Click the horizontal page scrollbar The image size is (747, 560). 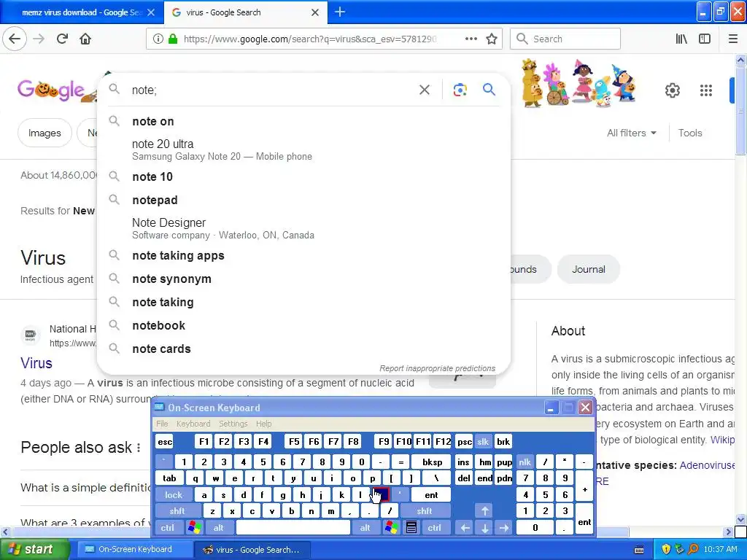click(x=320, y=532)
